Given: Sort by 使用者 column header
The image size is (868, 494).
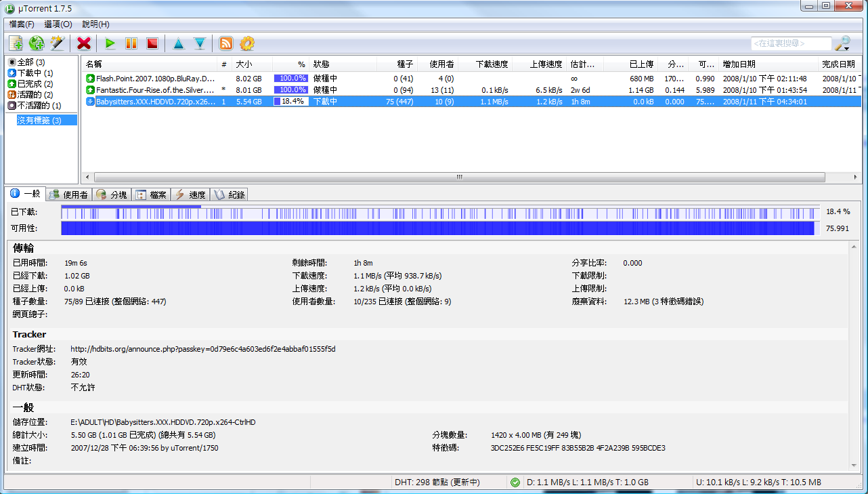Looking at the screenshot, I should [x=437, y=64].
